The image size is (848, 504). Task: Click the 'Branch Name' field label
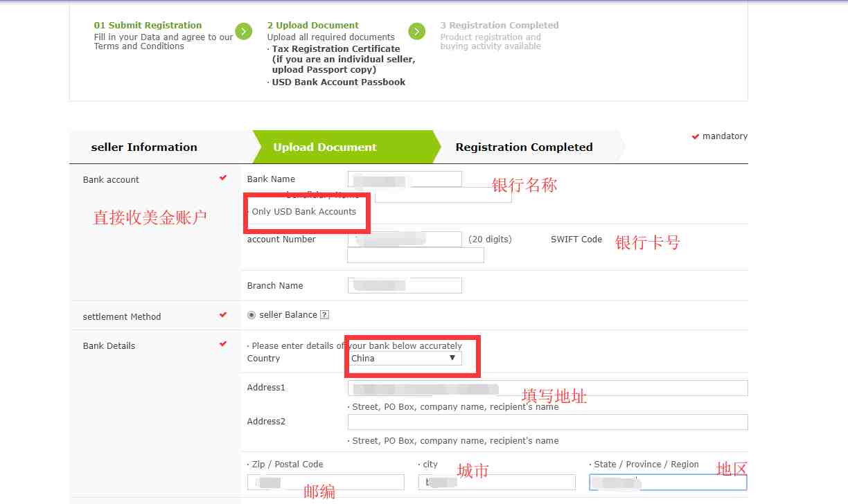275,285
